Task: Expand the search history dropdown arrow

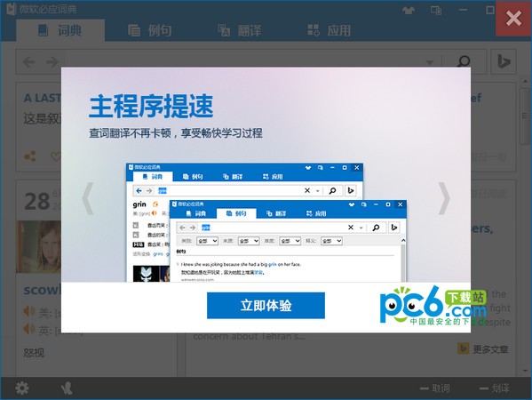Action: pyautogui.click(x=430, y=62)
